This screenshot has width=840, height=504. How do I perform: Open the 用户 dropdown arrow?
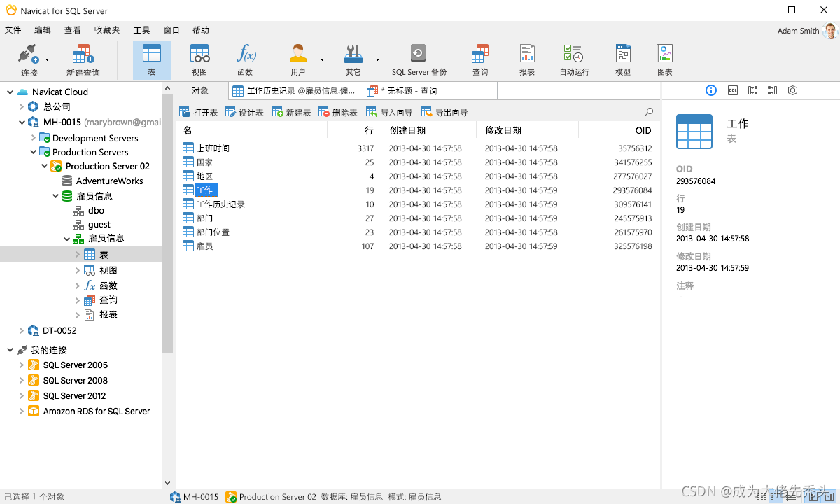[322, 60]
